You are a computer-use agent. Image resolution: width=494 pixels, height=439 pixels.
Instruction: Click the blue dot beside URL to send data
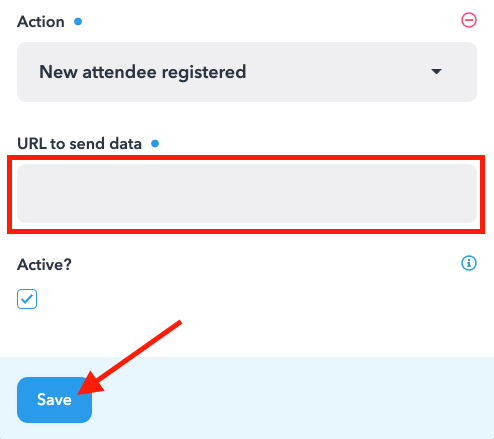155,144
